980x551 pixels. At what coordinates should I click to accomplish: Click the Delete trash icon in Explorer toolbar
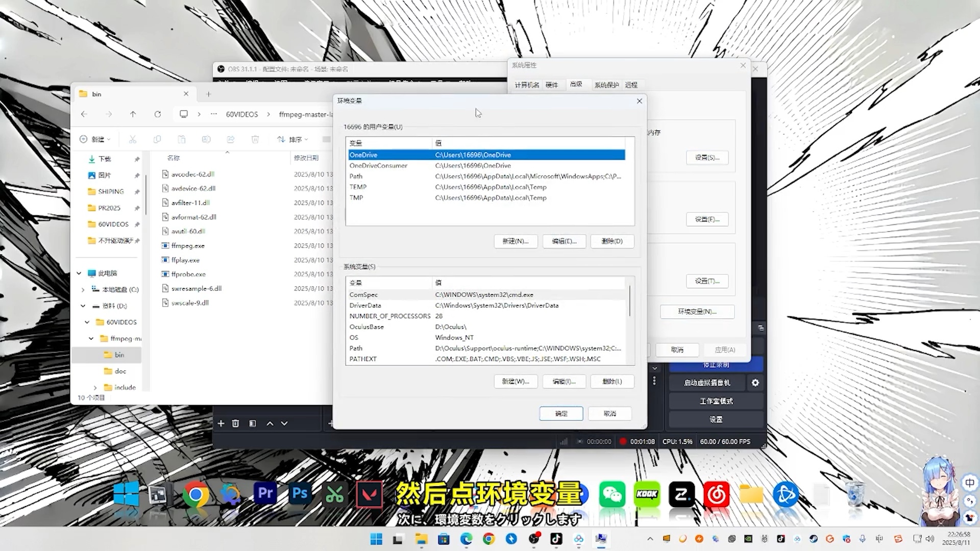255,139
